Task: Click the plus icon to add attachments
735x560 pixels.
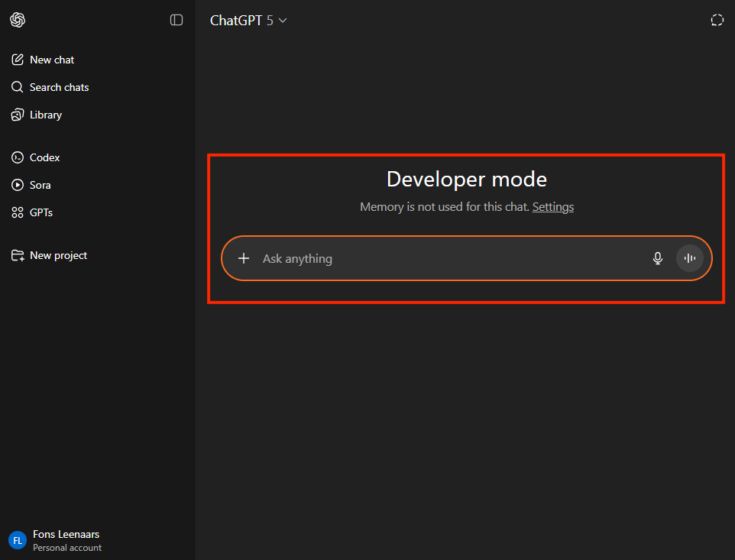Action: coord(244,258)
